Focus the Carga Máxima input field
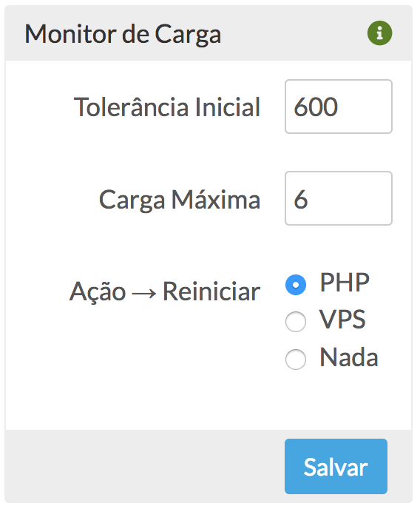Screen dimensions: 420x506 tap(339, 198)
